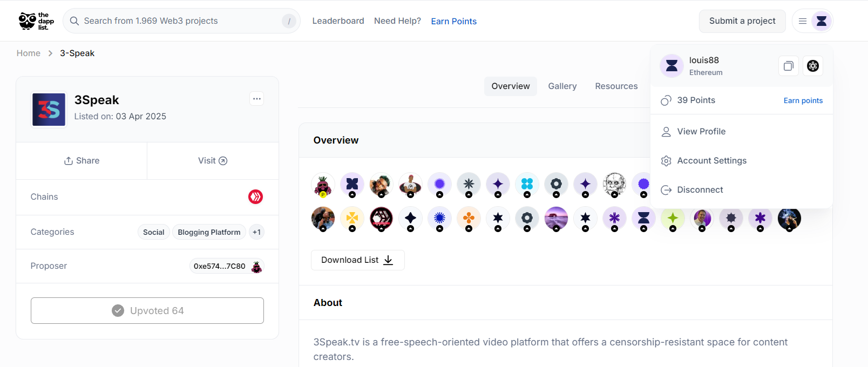Open the dapp list home logo
This screenshot has height=367, width=868.
coord(36,21)
